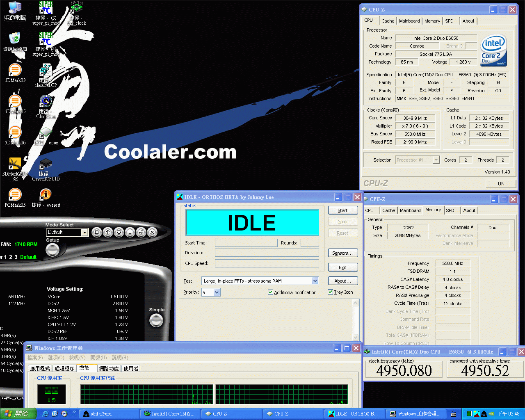The image size is (525, 420).
Task: Switch to abit uGuru taskbar button
Action: [110, 414]
